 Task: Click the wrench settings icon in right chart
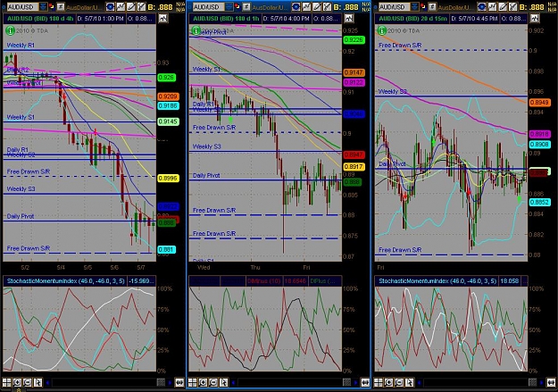pos(512,7)
